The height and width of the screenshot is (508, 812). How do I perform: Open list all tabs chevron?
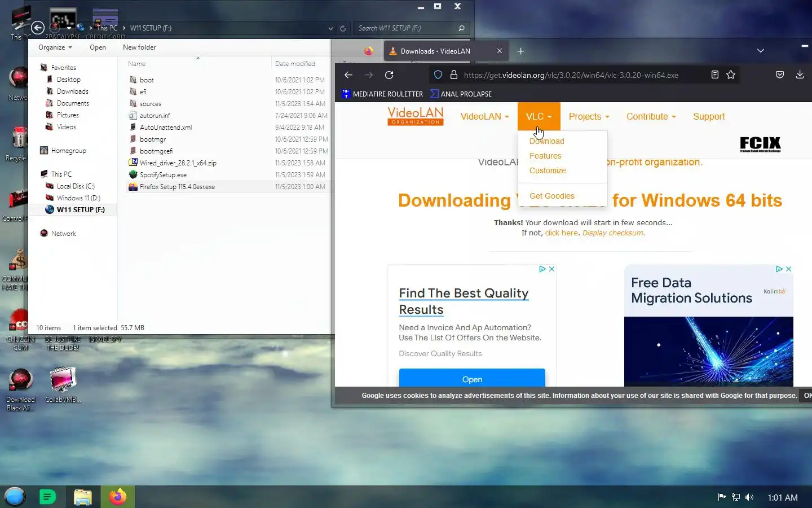761,51
